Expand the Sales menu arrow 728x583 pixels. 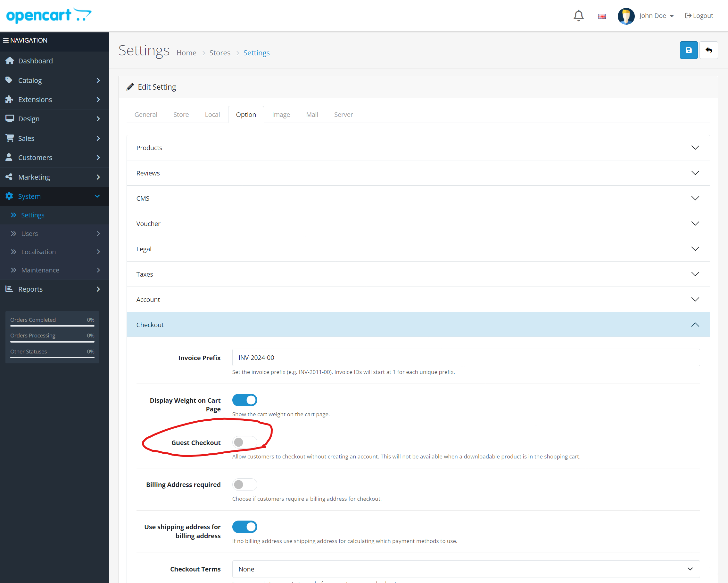pyautogui.click(x=98, y=138)
